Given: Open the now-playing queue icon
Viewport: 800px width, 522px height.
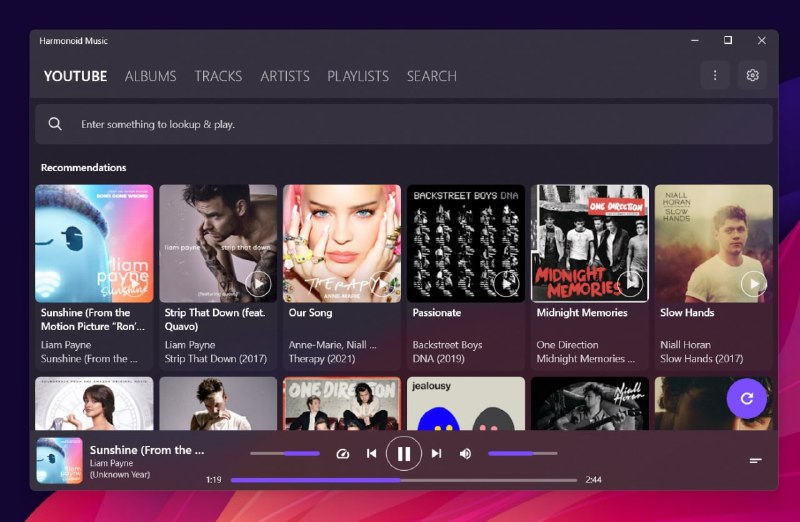Looking at the screenshot, I should pyautogui.click(x=756, y=461).
